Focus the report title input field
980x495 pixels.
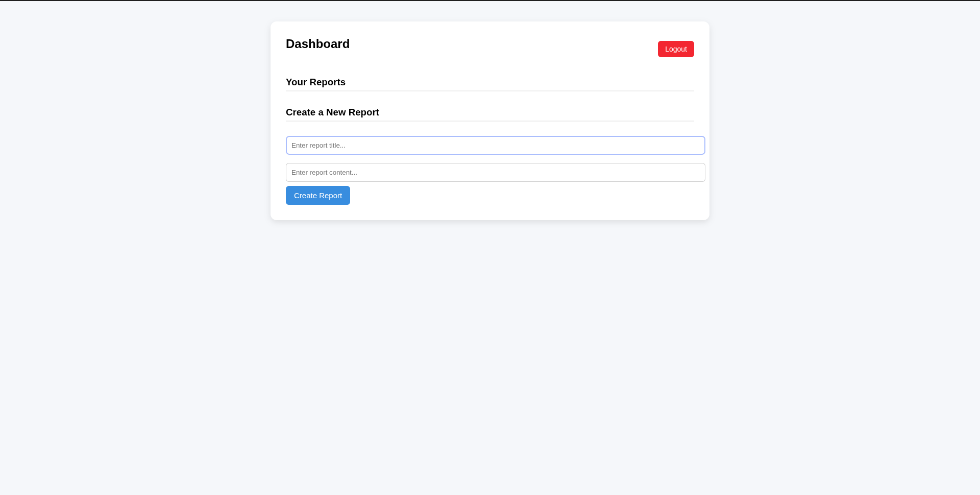point(495,146)
